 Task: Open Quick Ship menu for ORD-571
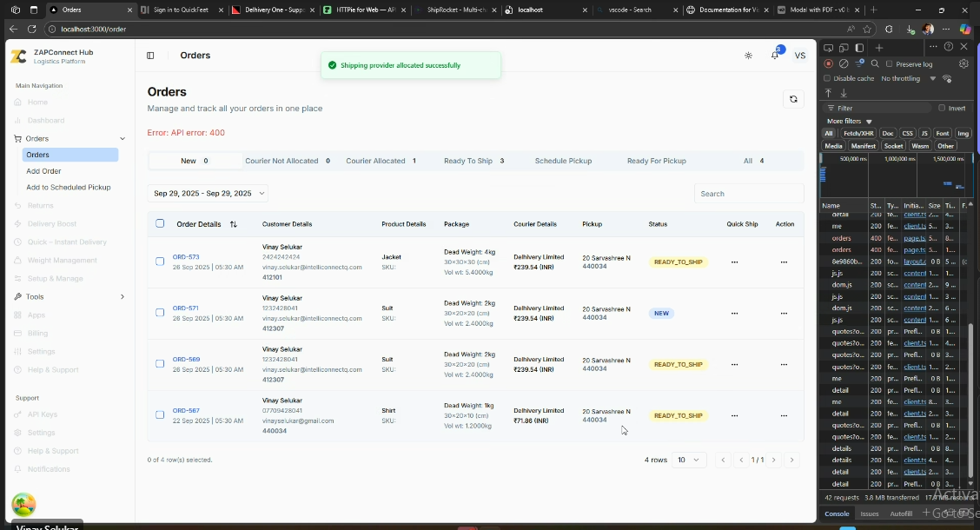click(x=735, y=313)
